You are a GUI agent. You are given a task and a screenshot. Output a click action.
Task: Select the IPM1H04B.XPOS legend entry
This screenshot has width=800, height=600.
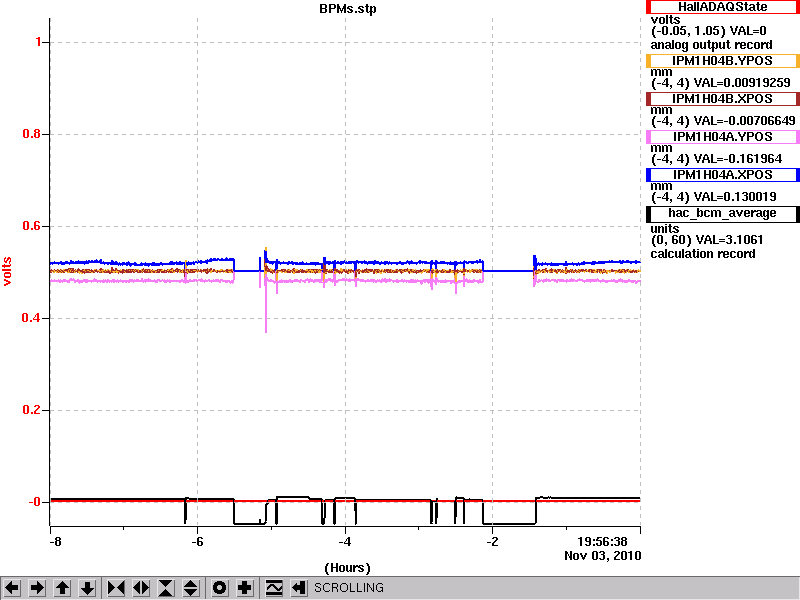pyautogui.click(x=722, y=98)
